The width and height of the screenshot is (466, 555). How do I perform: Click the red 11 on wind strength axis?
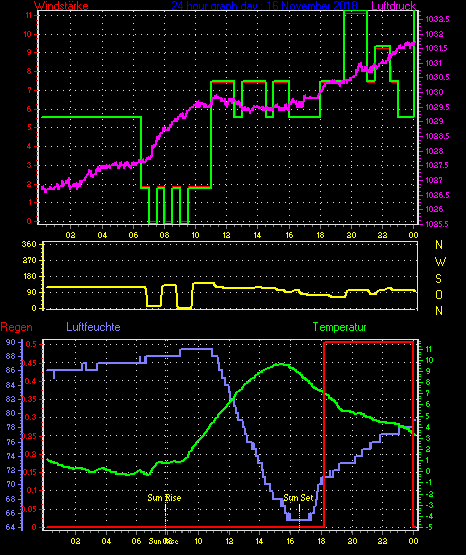(29, 15)
